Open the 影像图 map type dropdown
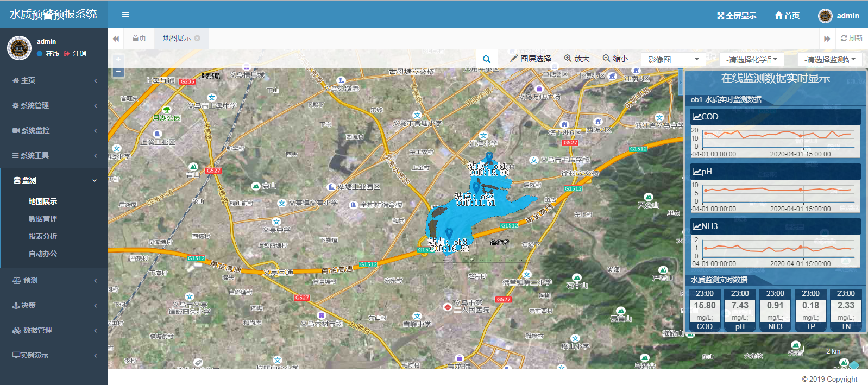The width and height of the screenshot is (868, 385). 672,59
